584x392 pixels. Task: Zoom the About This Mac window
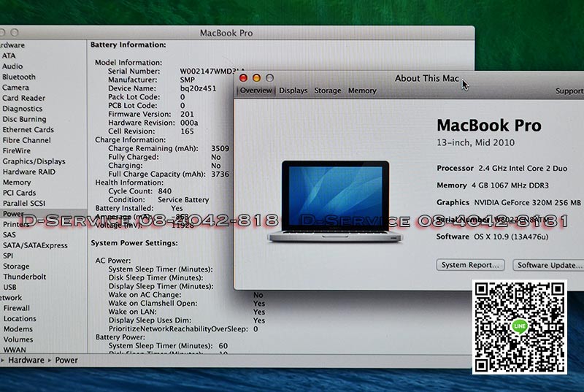click(269, 78)
